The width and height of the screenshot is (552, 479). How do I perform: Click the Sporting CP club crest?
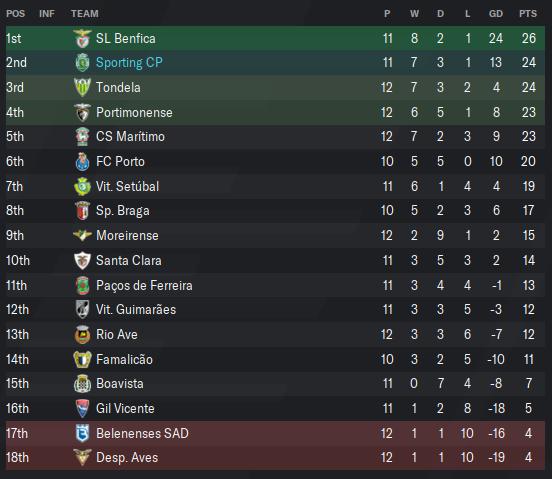[82, 63]
